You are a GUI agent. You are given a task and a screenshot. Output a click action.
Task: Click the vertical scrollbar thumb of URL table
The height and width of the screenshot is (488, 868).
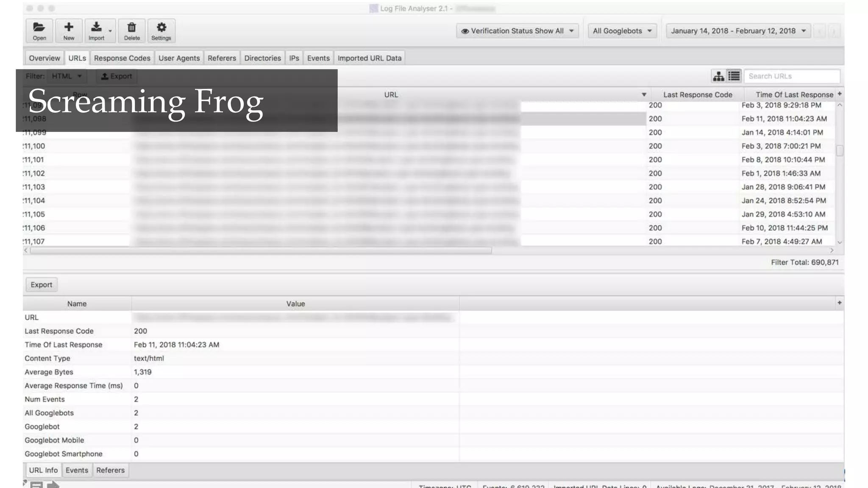tap(840, 151)
